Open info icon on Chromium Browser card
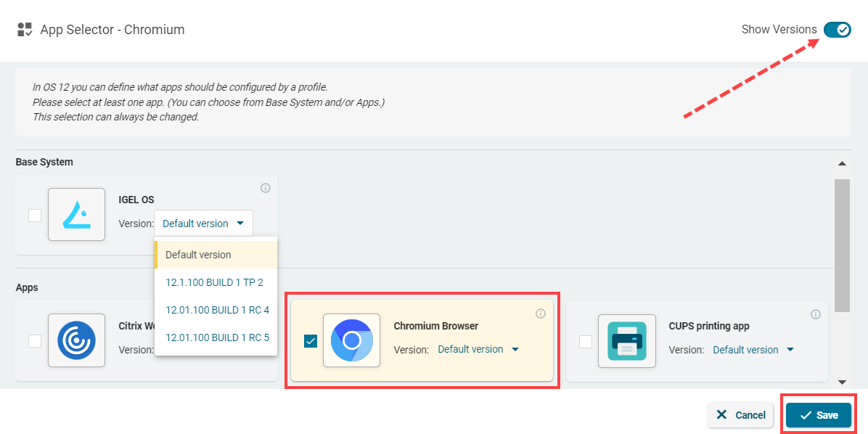Screen dimensions: 868x434 click(541, 314)
